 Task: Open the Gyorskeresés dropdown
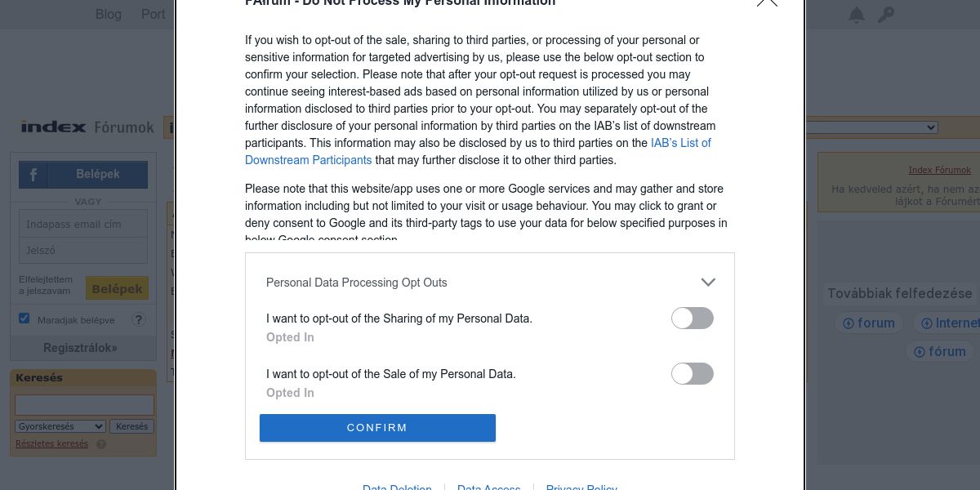click(x=60, y=426)
